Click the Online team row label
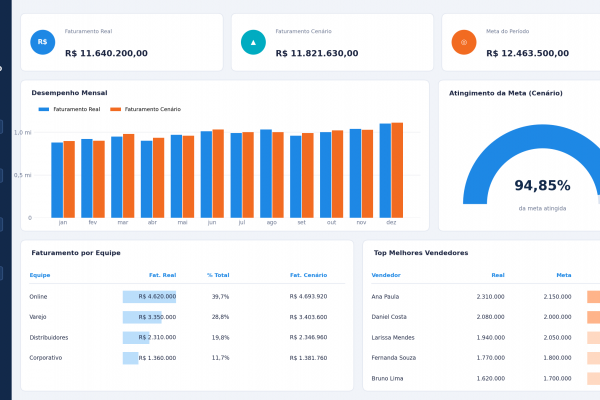Viewport: 600px width, 400px height. [38, 297]
